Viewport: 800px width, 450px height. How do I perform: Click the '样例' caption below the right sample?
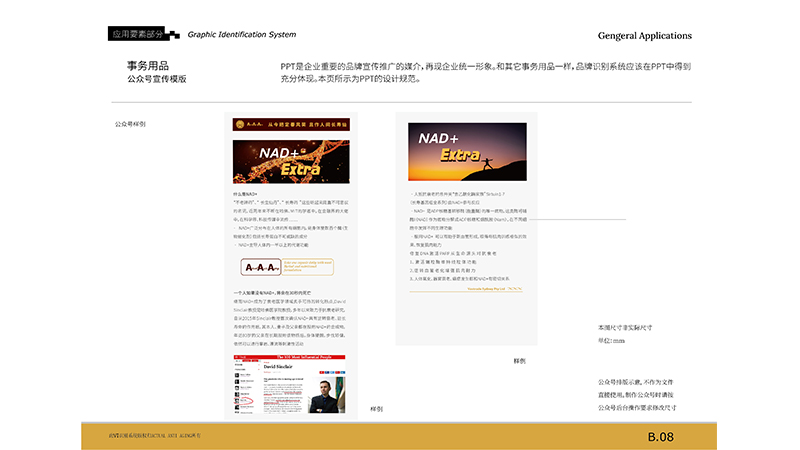pyautogui.click(x=519, y=361)
